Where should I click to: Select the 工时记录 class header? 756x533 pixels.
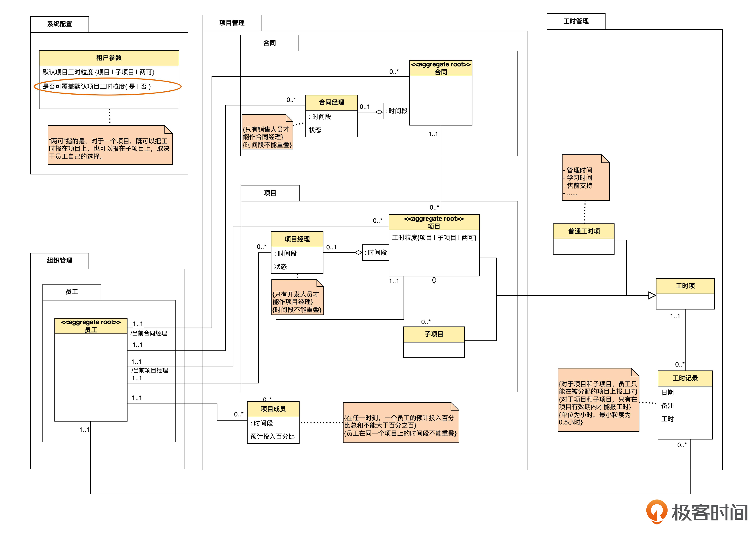685,378
